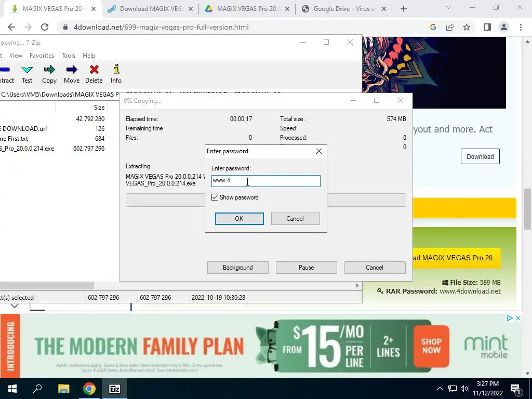This screenshot has height=399, width=532.
Task: Click the Chrome taskbar icon
Action: click(89, 389)
